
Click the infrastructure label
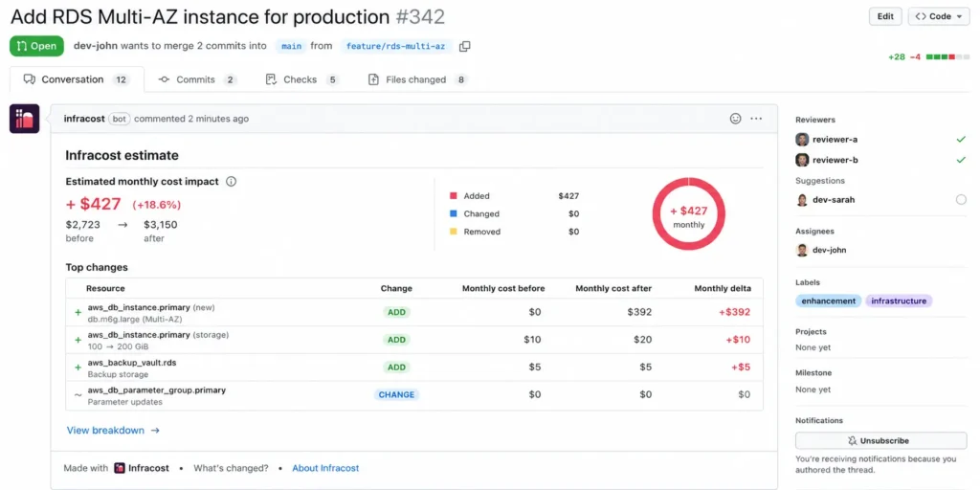coord(899,301)
